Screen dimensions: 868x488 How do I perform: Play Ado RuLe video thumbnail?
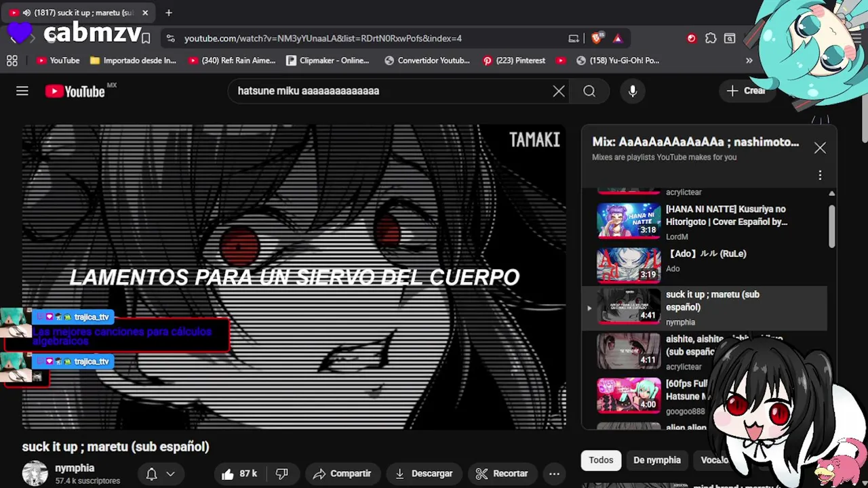click(629, 265)
